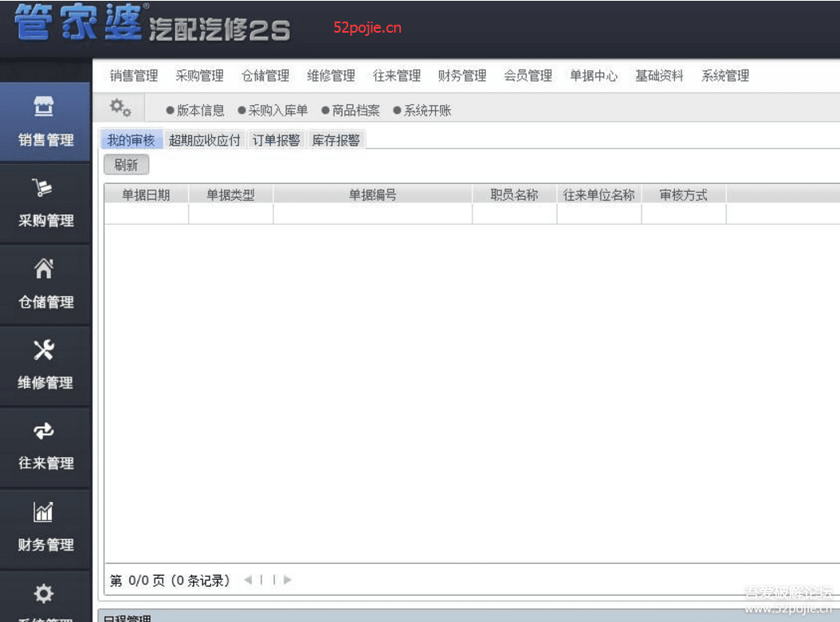This screenshot has height=622, width=840.
Task: Open 系统管理 top menu
Action: 725,76
